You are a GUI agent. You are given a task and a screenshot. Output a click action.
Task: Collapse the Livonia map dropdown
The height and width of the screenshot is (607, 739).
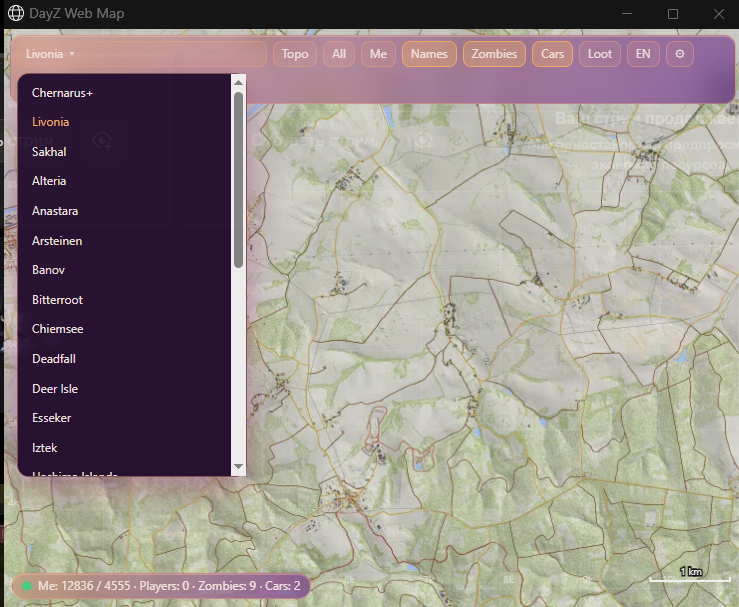[142, 54]
